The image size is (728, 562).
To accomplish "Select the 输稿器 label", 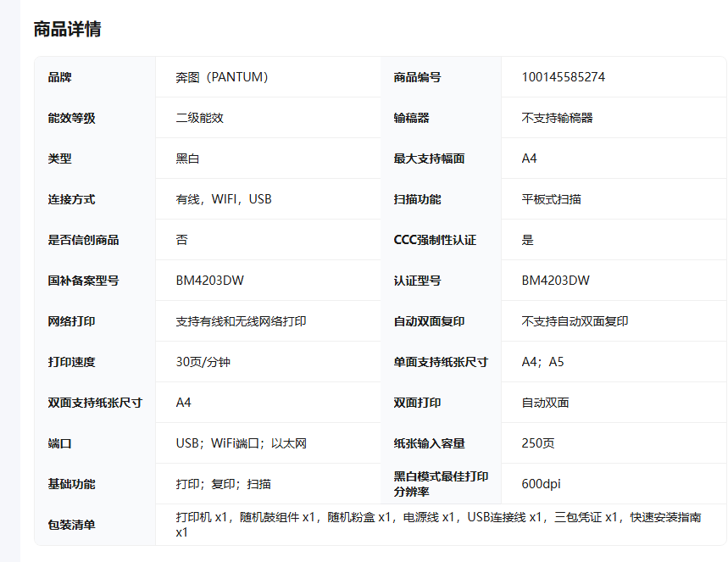I will [411, 118].
